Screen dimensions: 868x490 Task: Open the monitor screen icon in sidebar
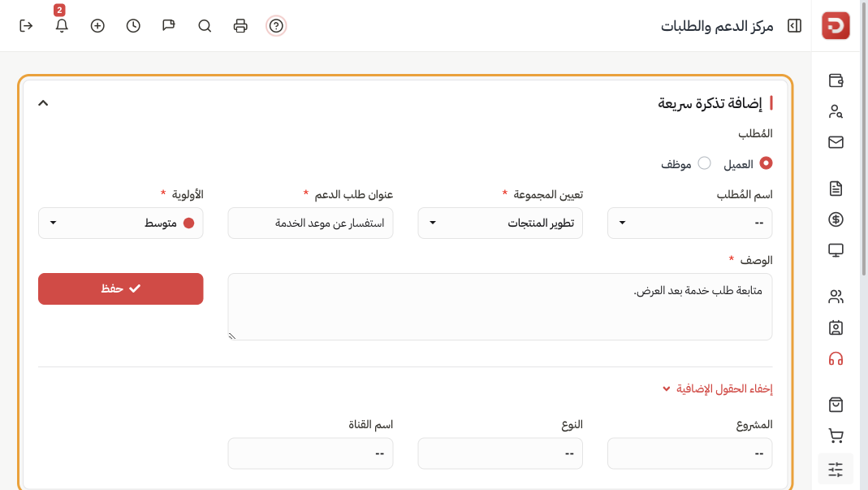[x=836, y=250]
